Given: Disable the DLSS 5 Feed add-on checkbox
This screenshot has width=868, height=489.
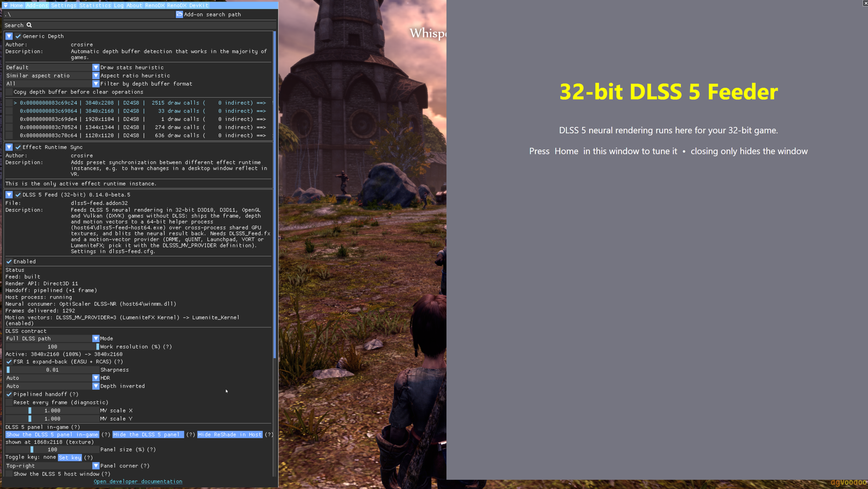Looking at the screenshot, I should [18, 194].
